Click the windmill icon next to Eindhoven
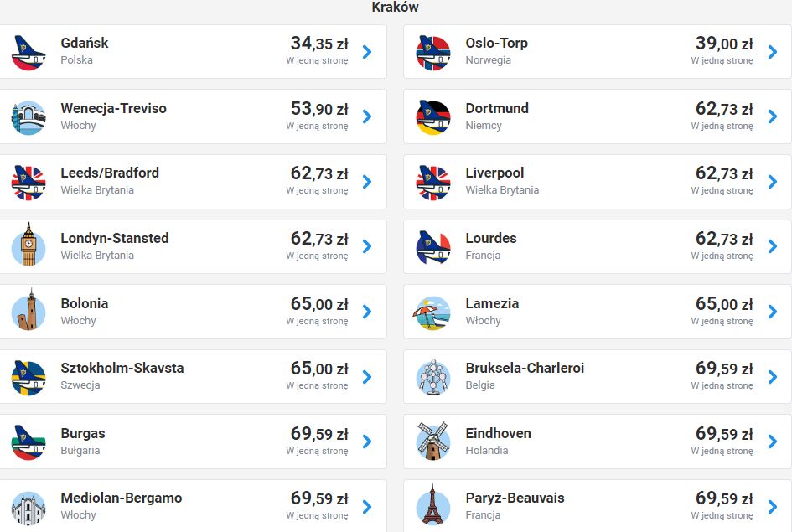The image size is (792, 532). click(433, 442)
